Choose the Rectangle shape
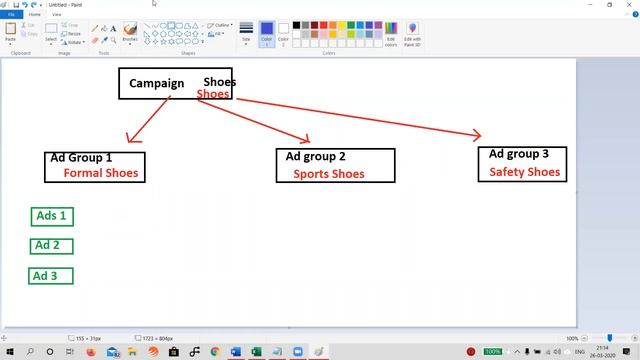This screenshot has height=360, width=640. 171,26
